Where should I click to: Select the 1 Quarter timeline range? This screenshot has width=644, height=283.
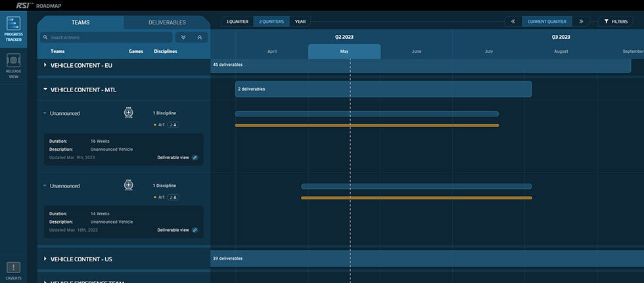click(x=237, y=21)
